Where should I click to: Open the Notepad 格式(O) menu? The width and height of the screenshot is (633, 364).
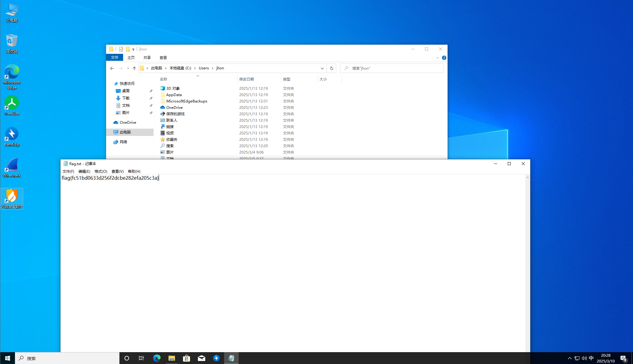(x=101, y=171)
